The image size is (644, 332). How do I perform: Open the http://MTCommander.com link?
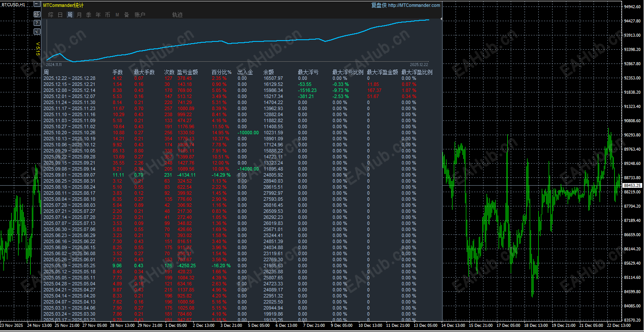(x=414, y=5)
